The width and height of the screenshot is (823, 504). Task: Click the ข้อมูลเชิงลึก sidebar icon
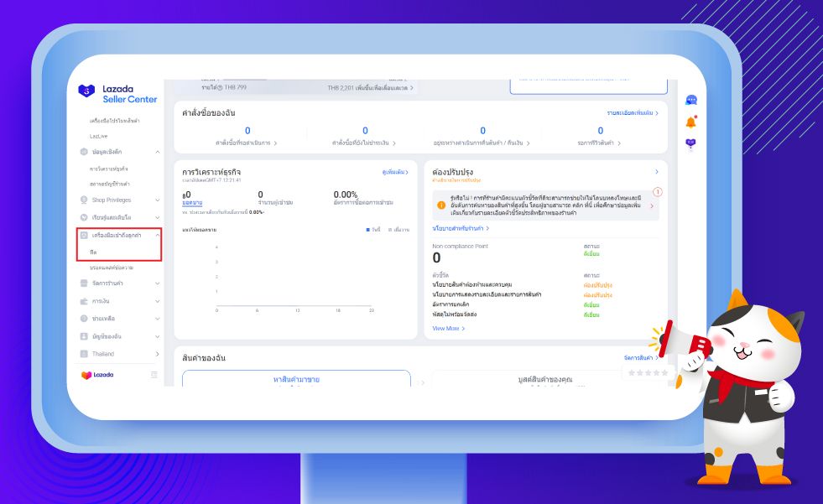[83, 152]
